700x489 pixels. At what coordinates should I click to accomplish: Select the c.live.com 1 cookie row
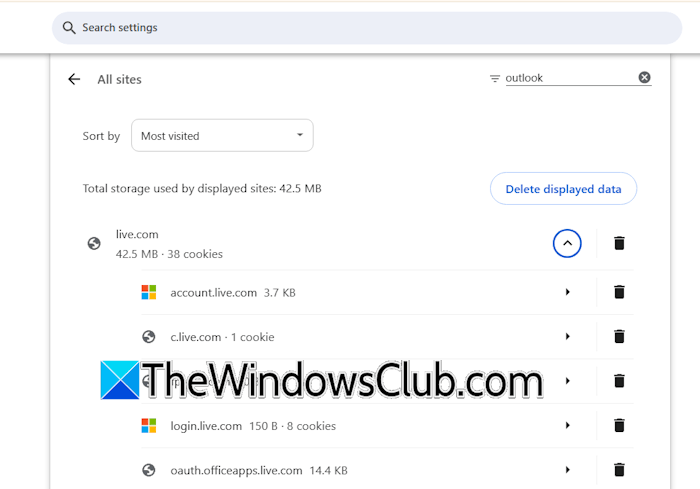tap(387, 337)
